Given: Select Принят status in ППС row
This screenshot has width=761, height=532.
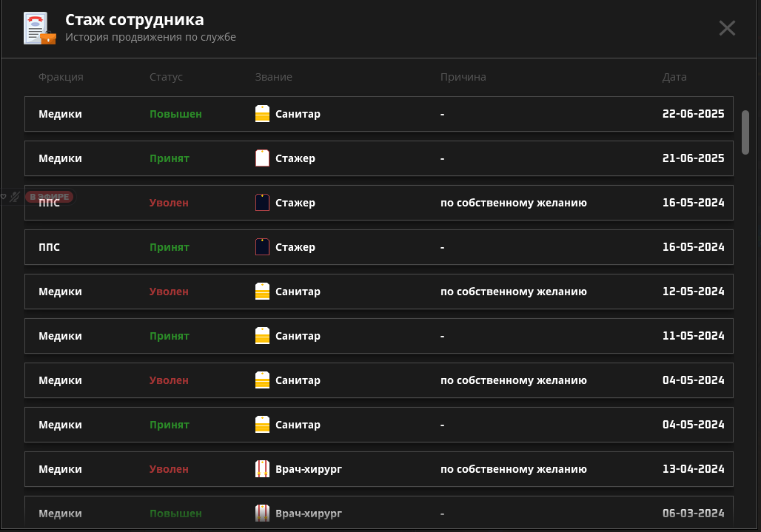Looking at the screenshot, I should tap(170, 247).
